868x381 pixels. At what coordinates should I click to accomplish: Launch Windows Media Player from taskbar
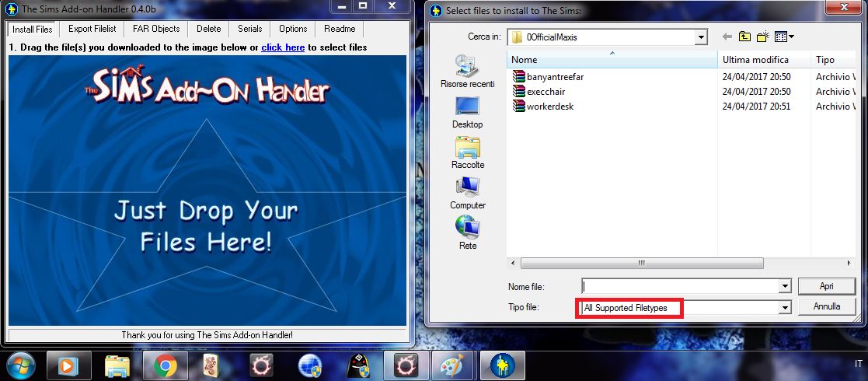pyautogui.click(x=69, y=366)
